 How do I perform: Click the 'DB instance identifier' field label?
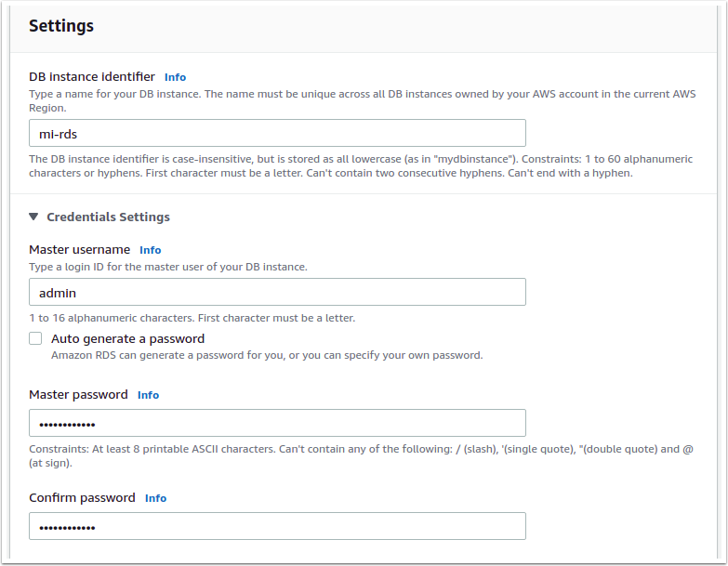(x=92, y=77)
